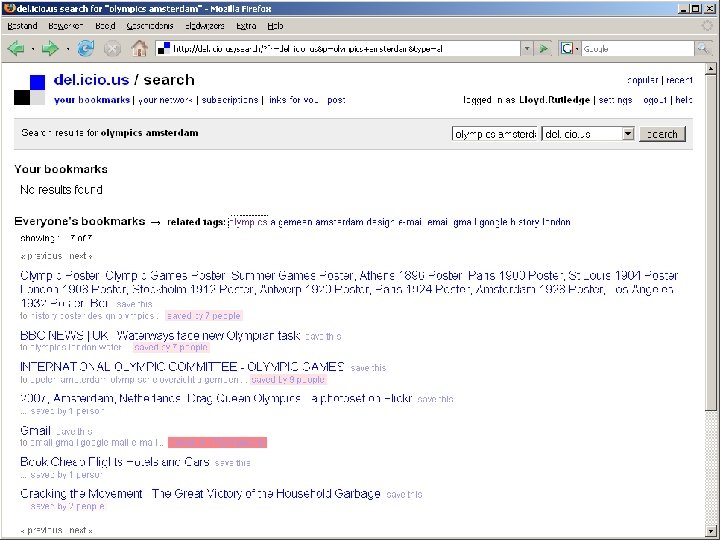Click the del.icio.us square logo
Viewport: 720px width, 540px height.
tap(29, 90)
